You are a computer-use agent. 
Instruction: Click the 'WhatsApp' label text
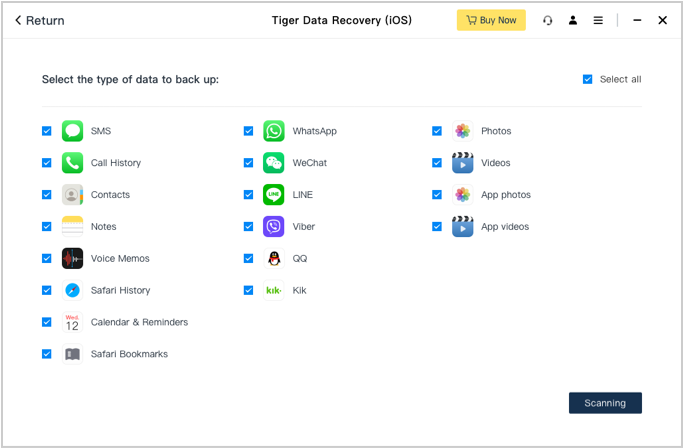tap(315, 131)
